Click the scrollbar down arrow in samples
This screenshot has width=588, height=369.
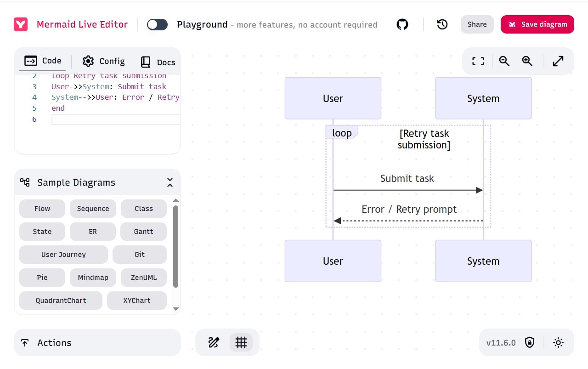pos(175,309)
